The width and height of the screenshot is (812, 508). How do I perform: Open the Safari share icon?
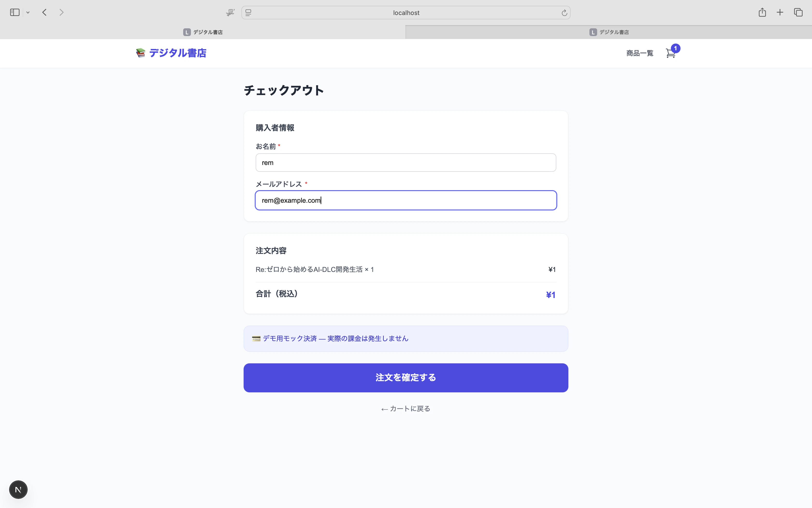click(x=762, y=12)
